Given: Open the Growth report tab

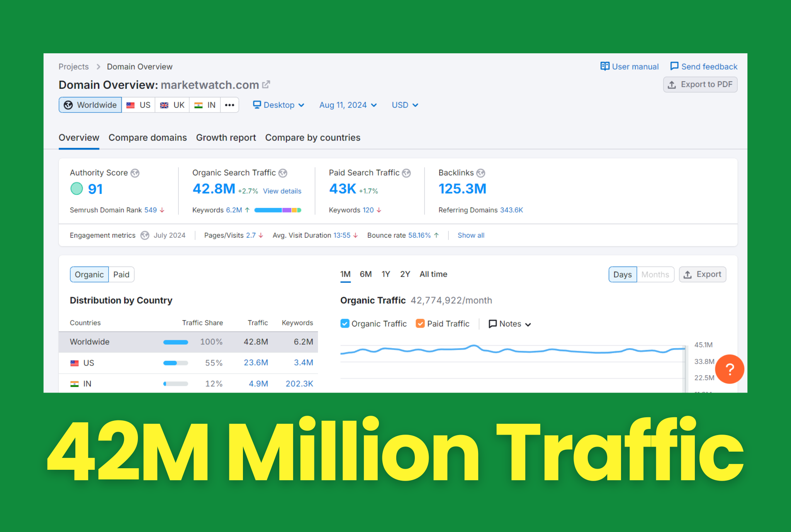Looking at the screenshot, I should tap(226, 138).
